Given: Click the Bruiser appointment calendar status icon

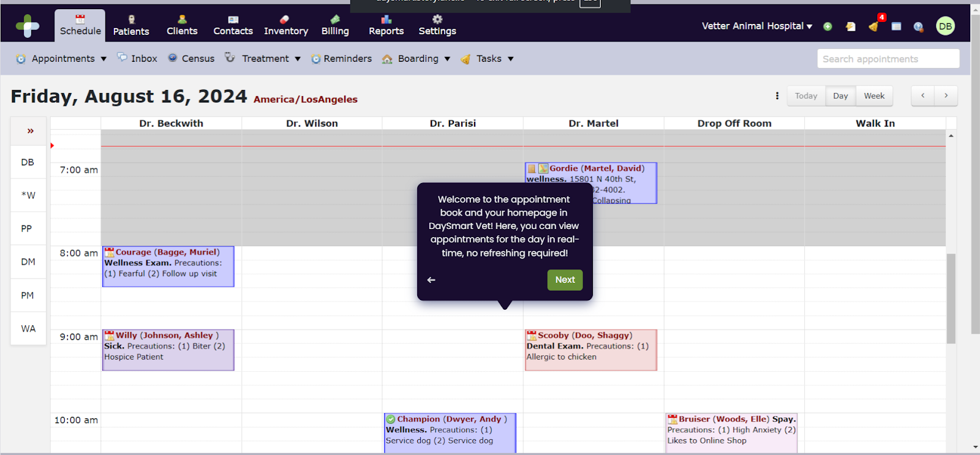Looking at the screenshot, I should (x=673, y=419).
